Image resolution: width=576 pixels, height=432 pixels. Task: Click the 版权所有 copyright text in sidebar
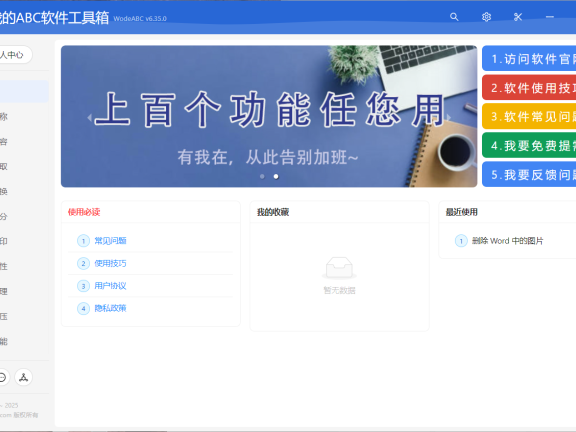[x=26, y=415]
